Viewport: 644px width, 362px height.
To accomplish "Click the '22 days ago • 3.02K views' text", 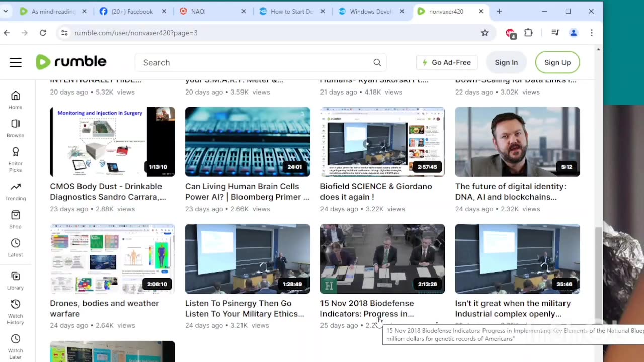I will [498, 92].
